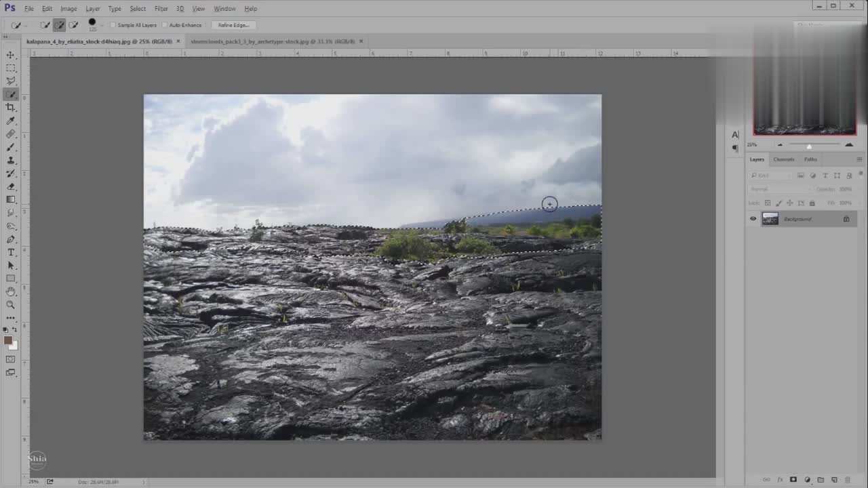Enable Auto-Enhance checkbox
Viewport: 868px width, 488px height.
tap(165, 25)
